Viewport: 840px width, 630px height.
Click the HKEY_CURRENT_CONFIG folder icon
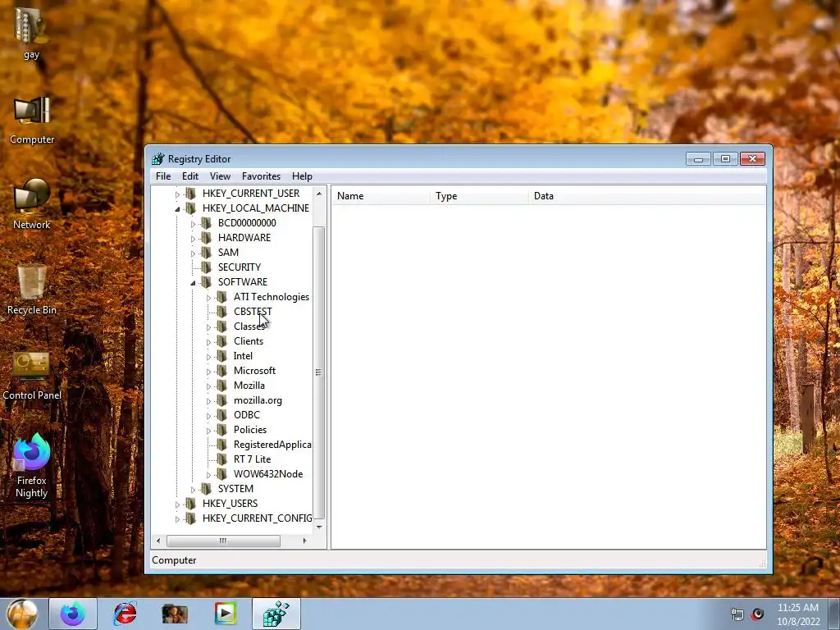(190, 518)
